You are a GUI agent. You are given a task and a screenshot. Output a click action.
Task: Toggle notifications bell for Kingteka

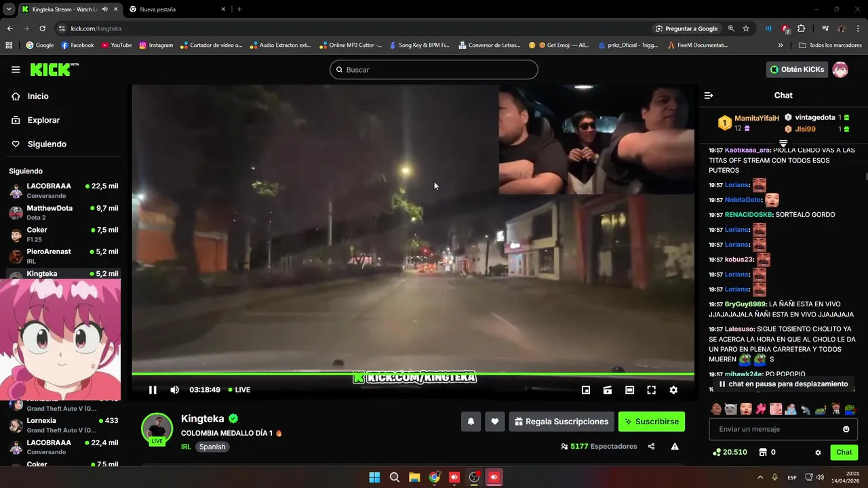point(471,422)
